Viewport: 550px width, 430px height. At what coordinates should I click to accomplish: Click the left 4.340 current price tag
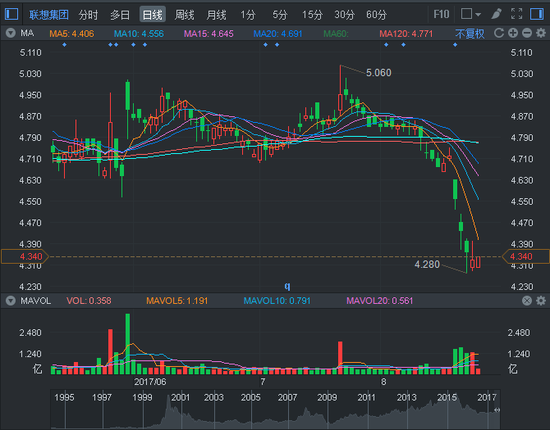(x=25, y=256)
